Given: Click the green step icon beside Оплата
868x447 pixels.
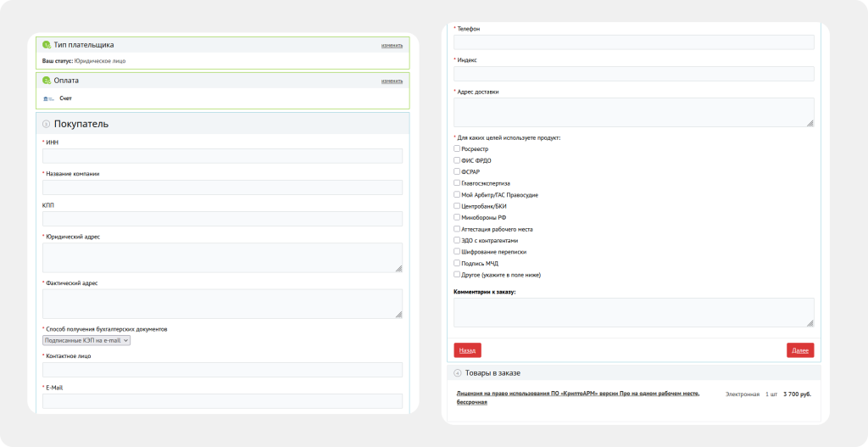Looking at the screenshot, I should click(47, 81).
